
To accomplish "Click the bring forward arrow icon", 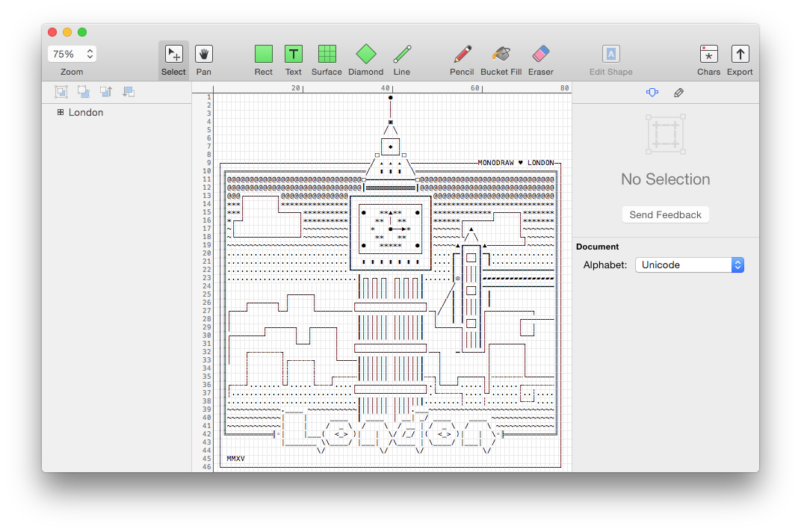I will coord(106,92).
